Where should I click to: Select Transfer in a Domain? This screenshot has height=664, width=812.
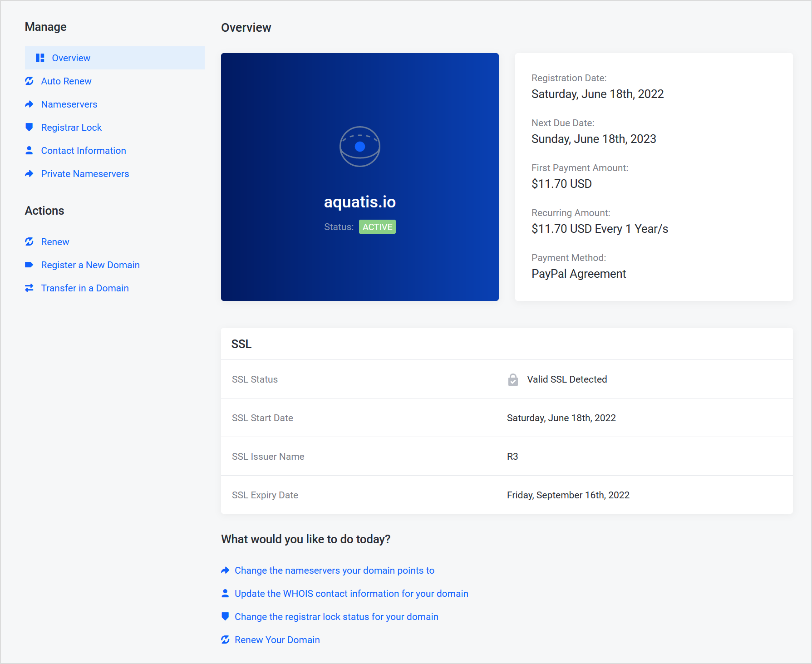(x=85, y=288)
